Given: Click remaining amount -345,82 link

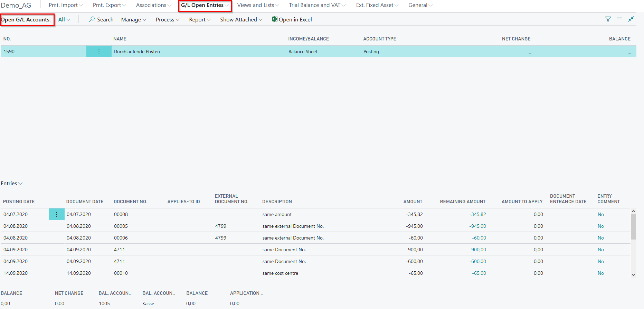Looking at the screenshot, I should pyautogui.click(x=477, y=214).
